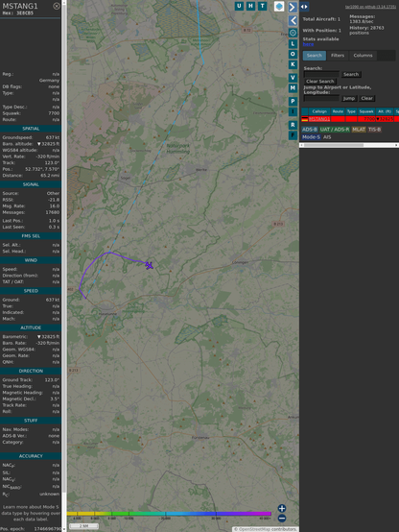Screen dimensions: 399x532
Task: Click the Clear Search button
Action: tap(320, 81)
